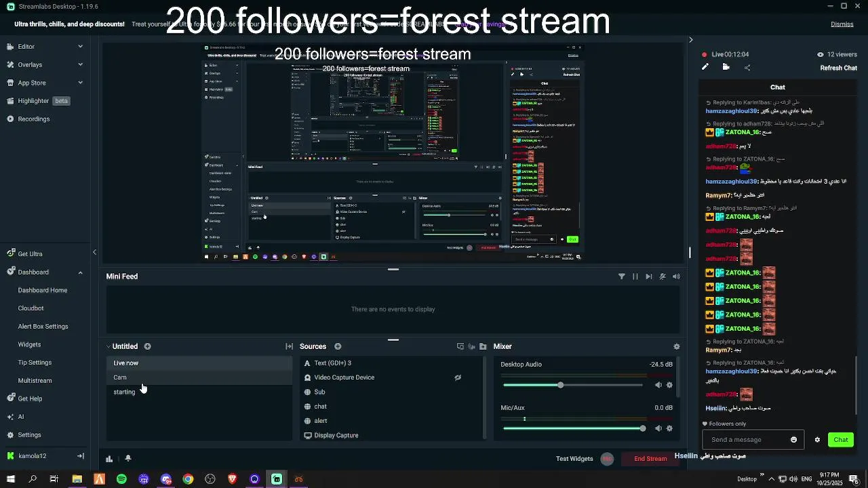Collapse the chat panel chevron

pyautogui.click(x=690, y=40)
